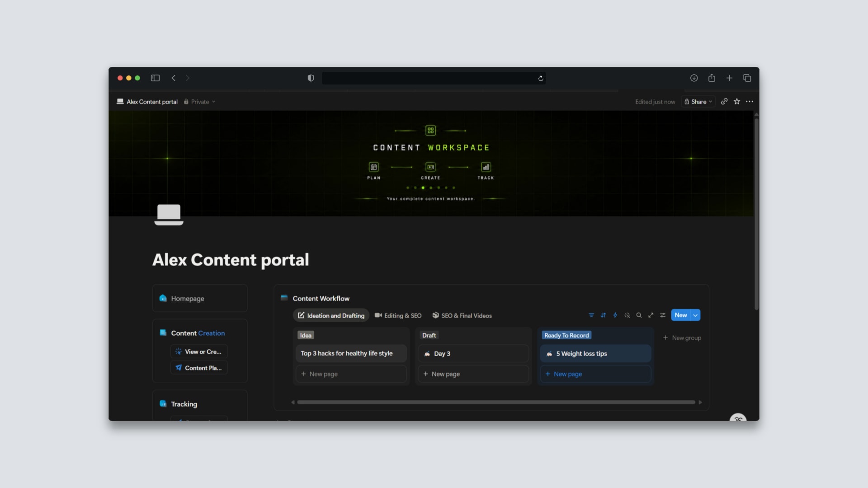This screenshot has height=488, width=868.
Task: Go back with the browser back arrow
Action: pos(174,78)
